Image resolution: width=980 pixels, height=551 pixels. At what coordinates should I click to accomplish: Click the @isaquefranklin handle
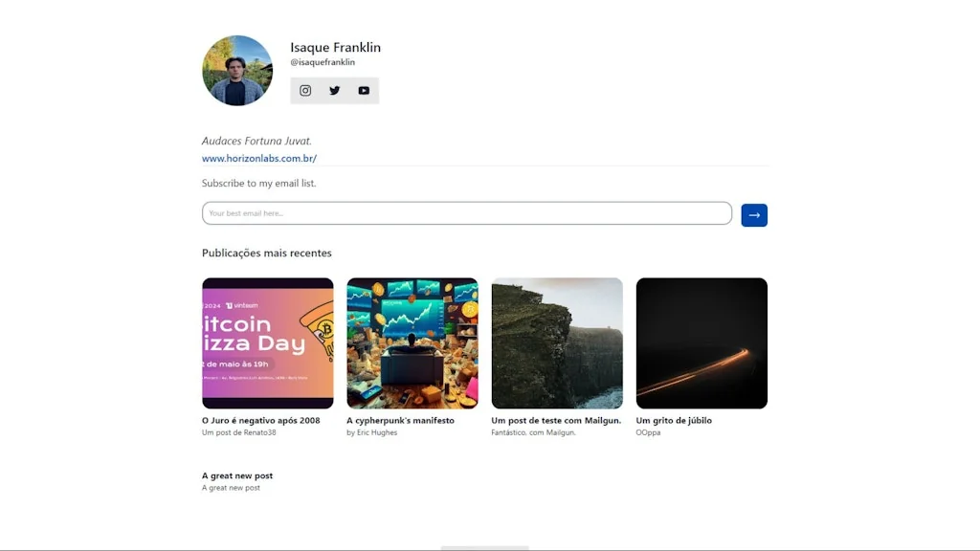324,61
